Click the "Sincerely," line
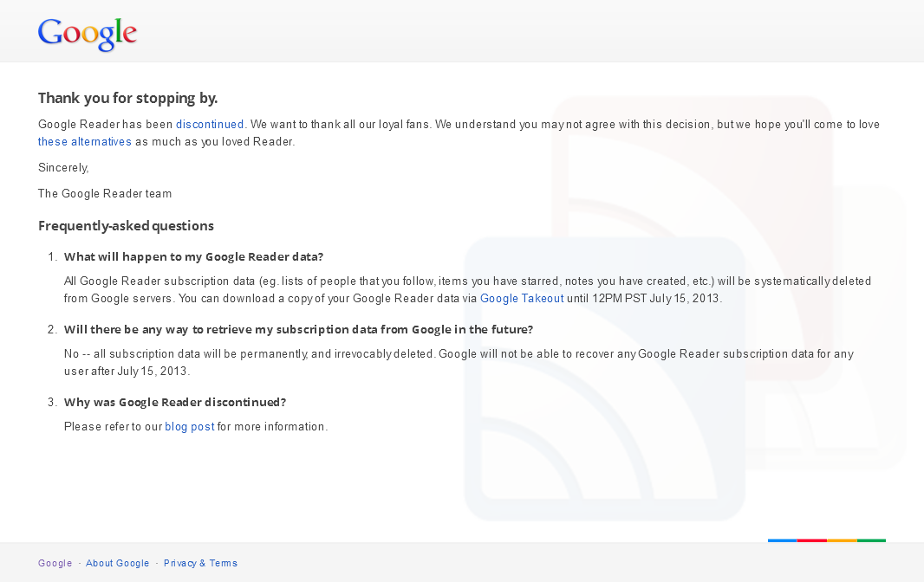 click(x=63, y=168)
